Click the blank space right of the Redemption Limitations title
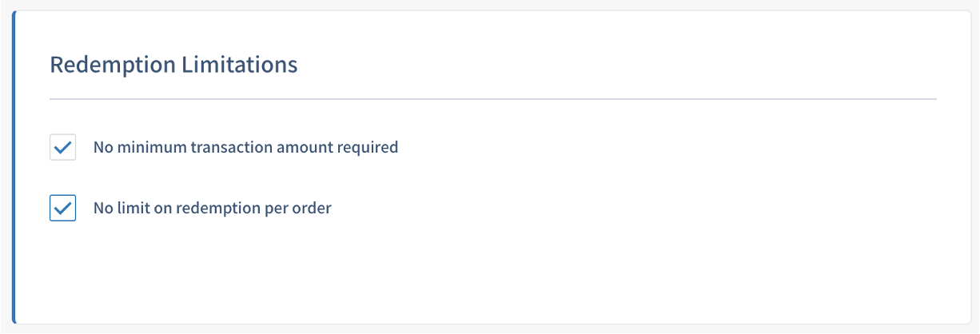980x334 pixels. coord(615,64)
